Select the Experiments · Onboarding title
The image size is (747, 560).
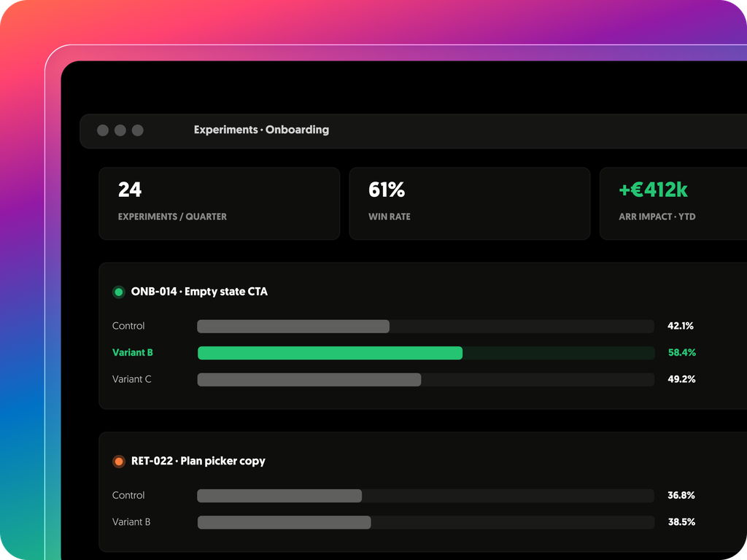261,130
